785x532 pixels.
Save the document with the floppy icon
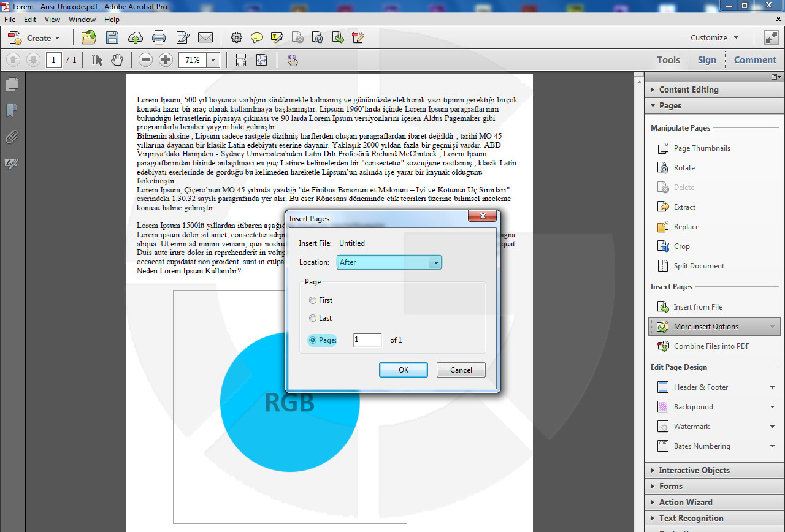pos(112,37)
